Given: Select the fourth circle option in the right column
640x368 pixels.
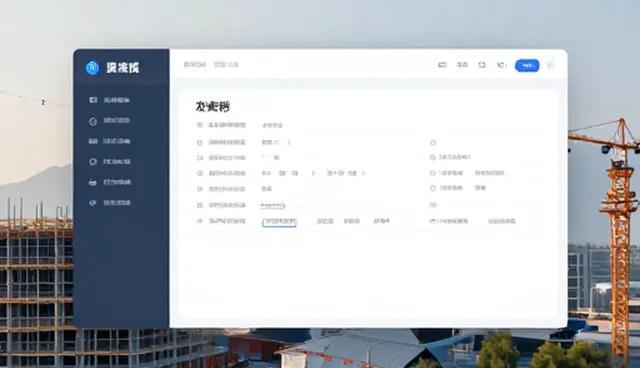Looking at the screenshot, I should click(433, 188).
